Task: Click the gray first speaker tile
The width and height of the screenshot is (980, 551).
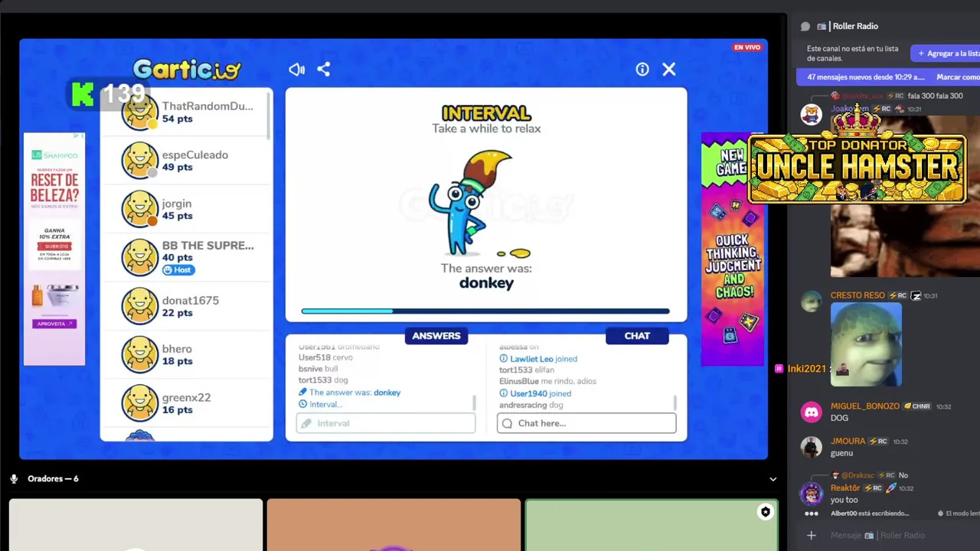Action: pyautogui.click(x=136, y=525)
